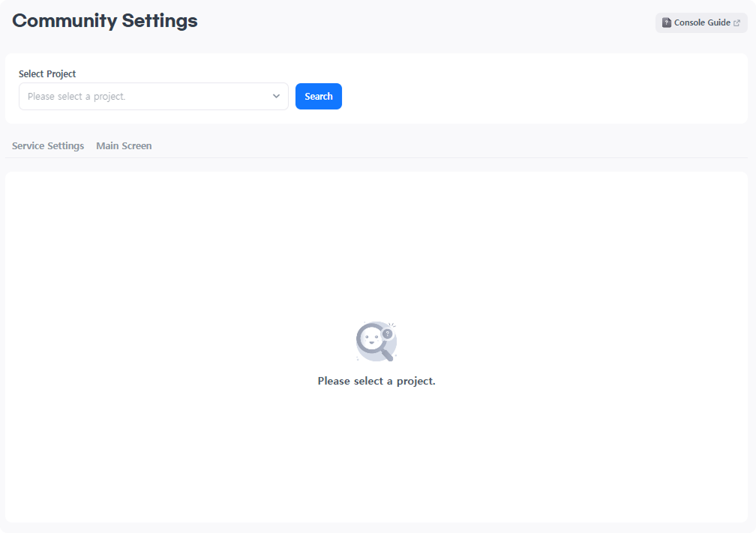Click the small question bubble on the magnifier illustration
Screen dimensions: 756x533
coord(387,334)
